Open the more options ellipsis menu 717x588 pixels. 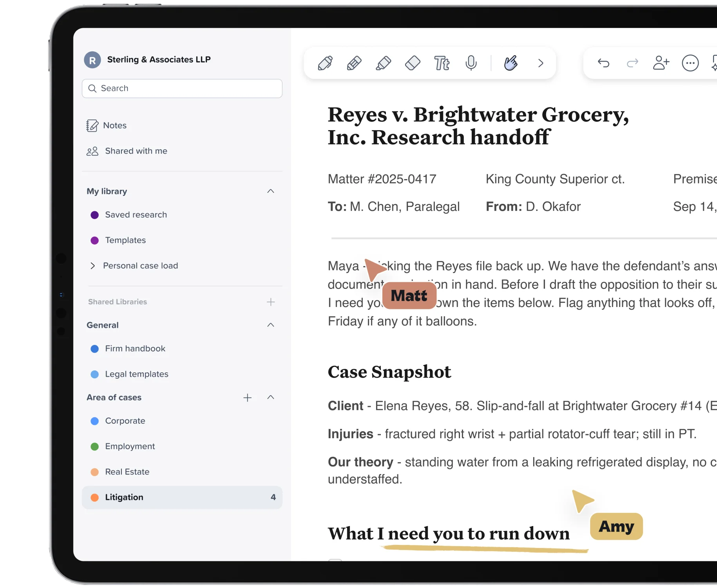pyautogui.click(x=690, y=63)
